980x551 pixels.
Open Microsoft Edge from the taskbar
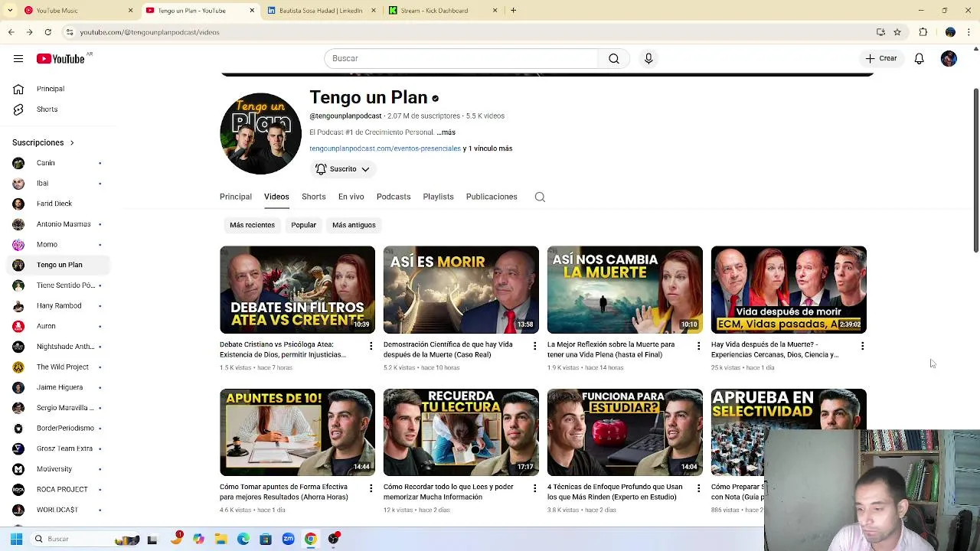243,539
